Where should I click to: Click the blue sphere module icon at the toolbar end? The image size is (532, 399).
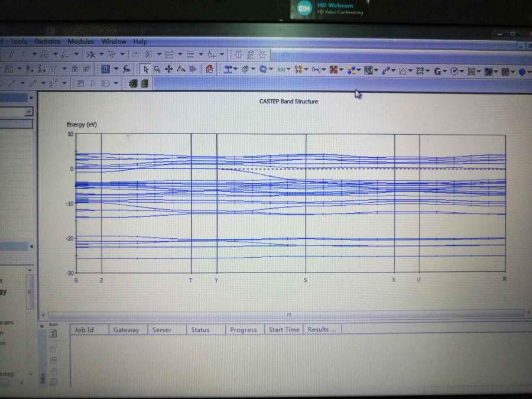coord(522,72)
